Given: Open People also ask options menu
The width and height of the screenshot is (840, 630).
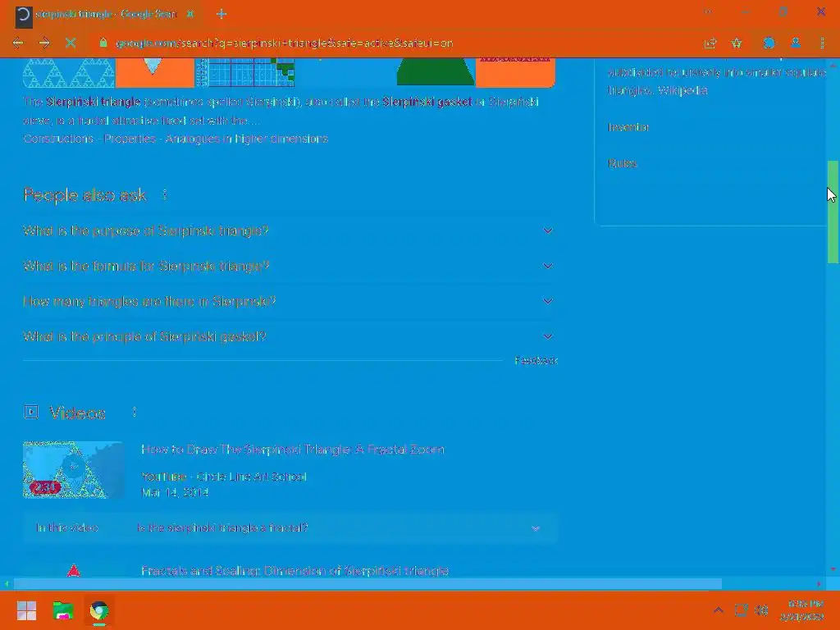Looking at the screenshot, I should click(x=164, y=195).
